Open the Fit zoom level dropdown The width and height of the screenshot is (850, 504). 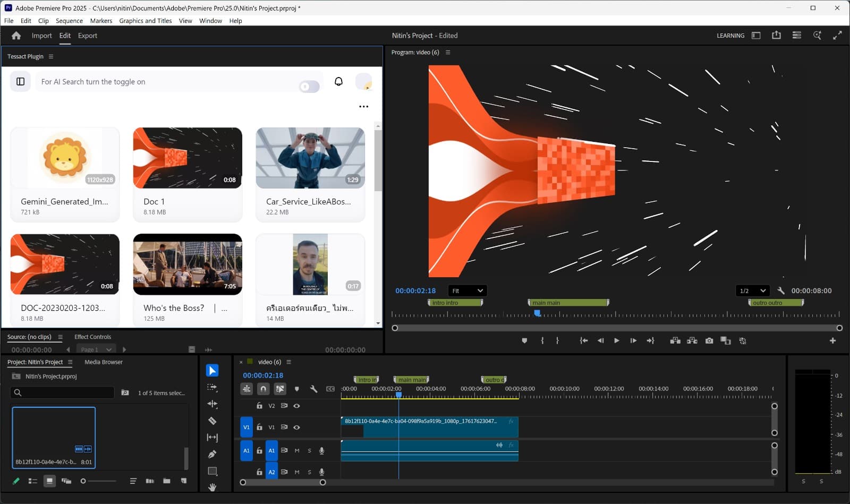coord(467,291)
